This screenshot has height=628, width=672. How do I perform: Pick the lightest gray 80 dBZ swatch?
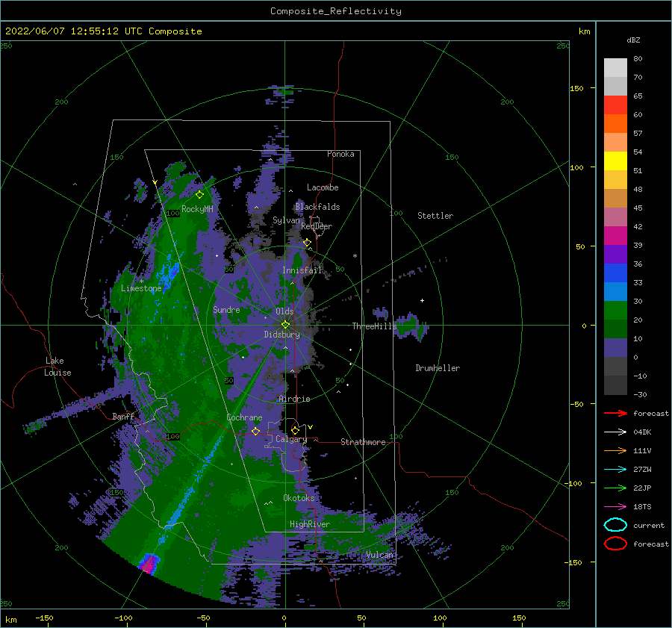615,67
